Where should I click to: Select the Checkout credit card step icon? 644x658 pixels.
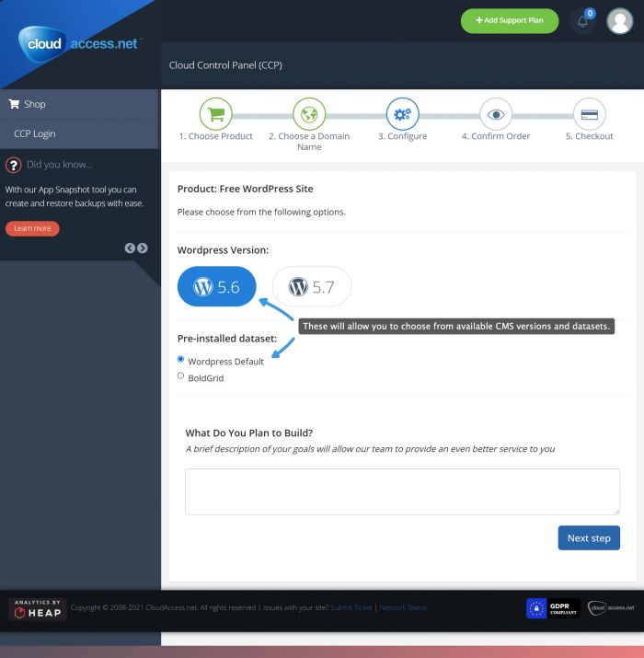click(x=590, y=114)
